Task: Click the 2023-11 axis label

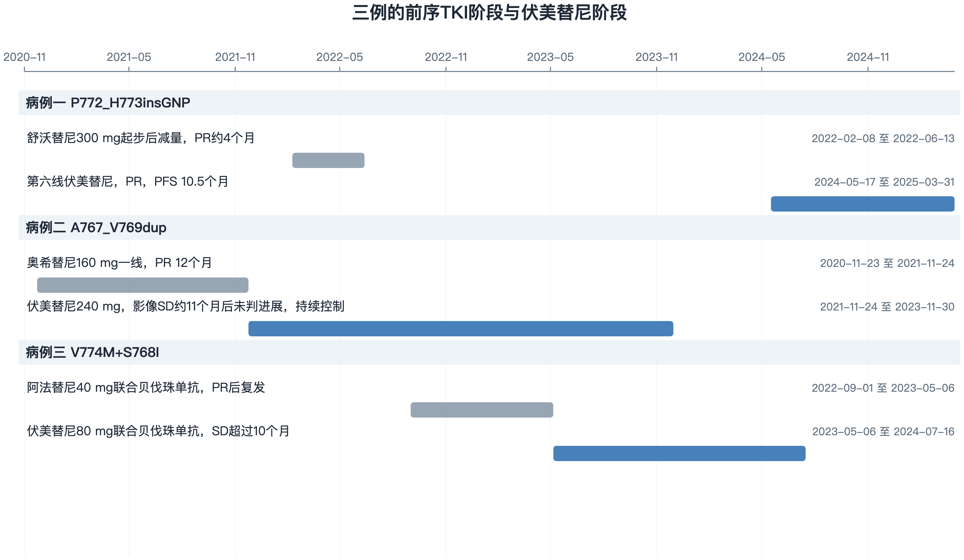Action: [656, 57]
